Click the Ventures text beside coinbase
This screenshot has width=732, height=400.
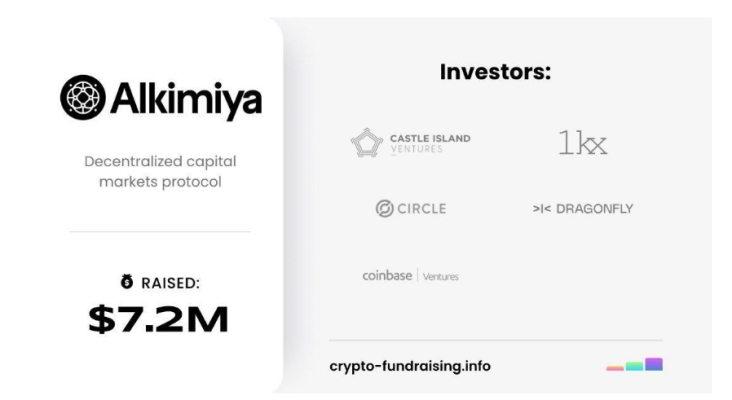tap(441, 277)
